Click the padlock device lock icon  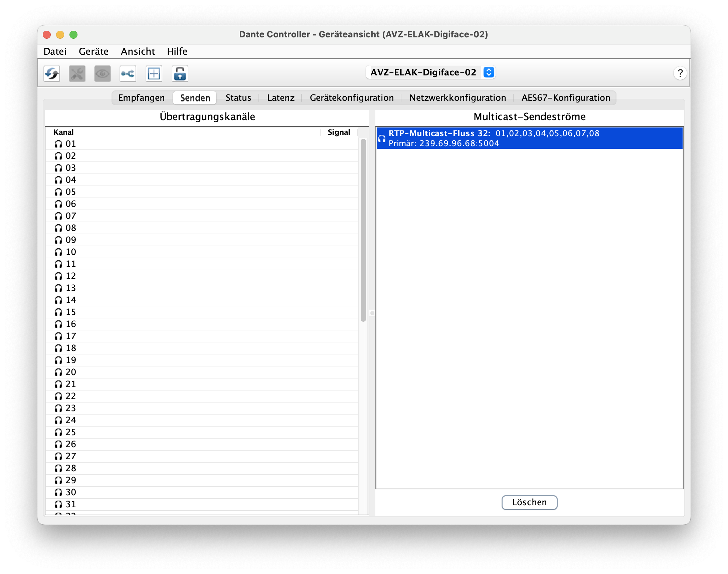click(x=180, y=73)
